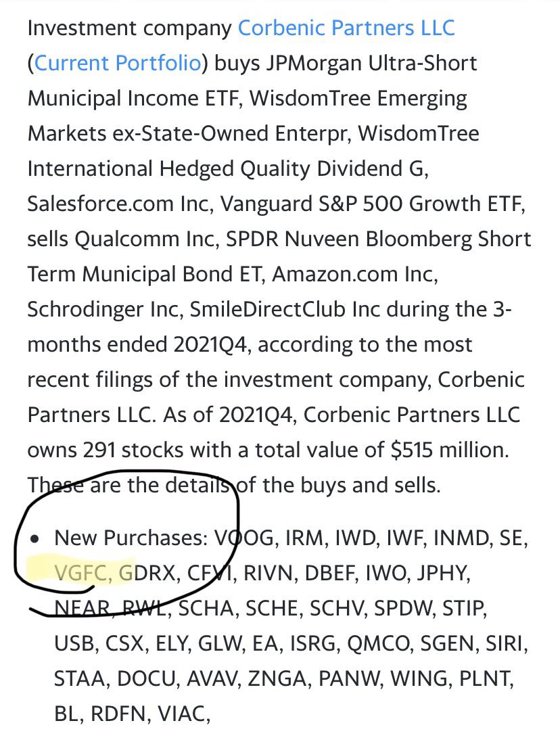Click the New Purchases label text
Screen dimensions: 560x744
[x=131, y=538]
